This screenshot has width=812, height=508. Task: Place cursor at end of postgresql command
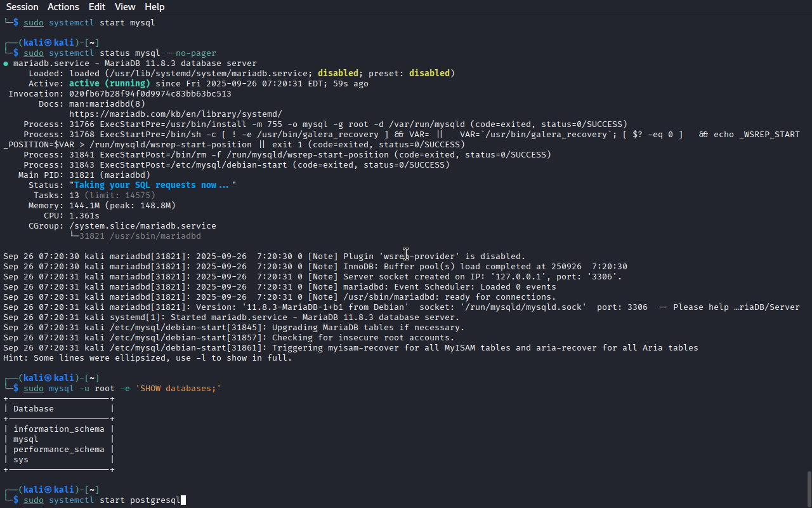[x=183, y=500]
